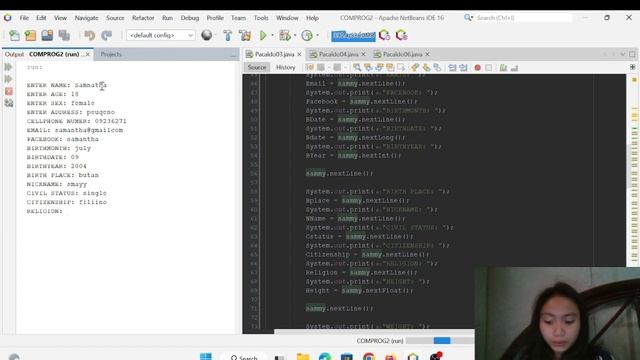The width and height of the screenshot is (640, 360).
Task: Click the globe browser icon in toolbar
Action: pos(207,36)
